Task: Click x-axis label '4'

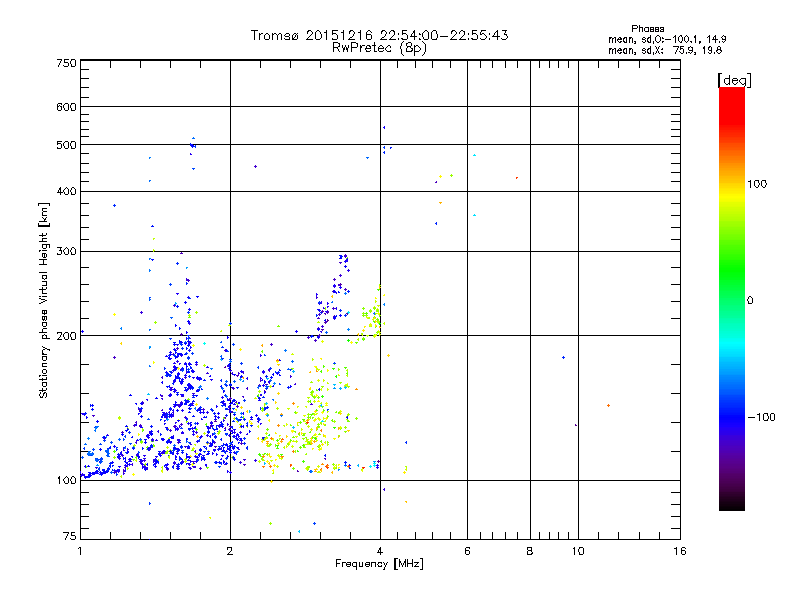Action: 380,551
